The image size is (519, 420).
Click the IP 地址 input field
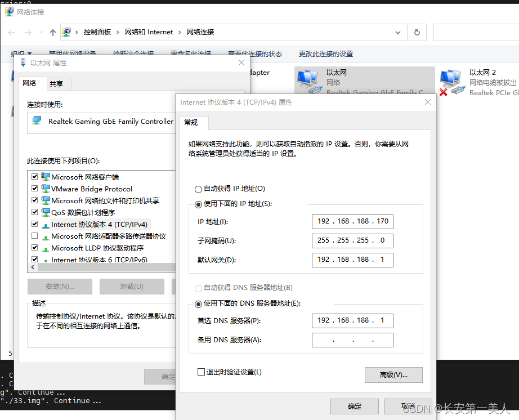(x=352, y=221)
